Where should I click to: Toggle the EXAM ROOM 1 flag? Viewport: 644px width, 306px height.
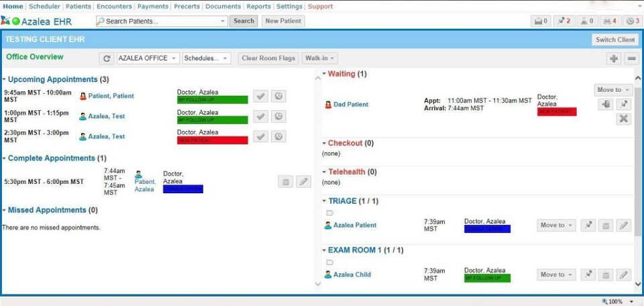(329, 262)
